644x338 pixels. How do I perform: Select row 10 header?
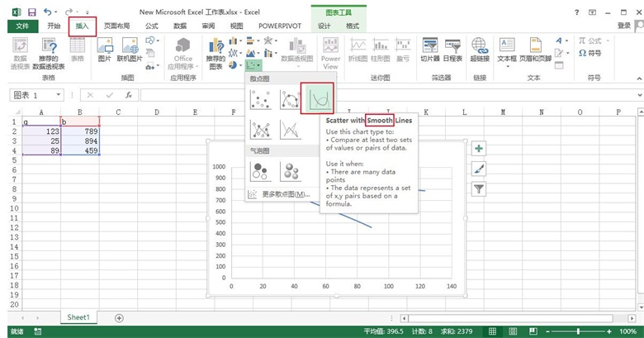[x=14, y=208]
